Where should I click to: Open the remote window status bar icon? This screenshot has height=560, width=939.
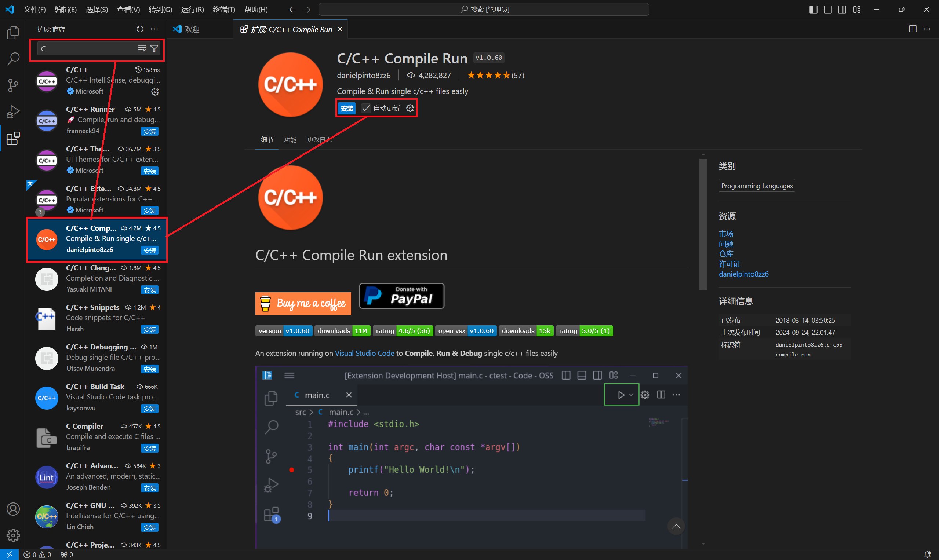[9, 554]
